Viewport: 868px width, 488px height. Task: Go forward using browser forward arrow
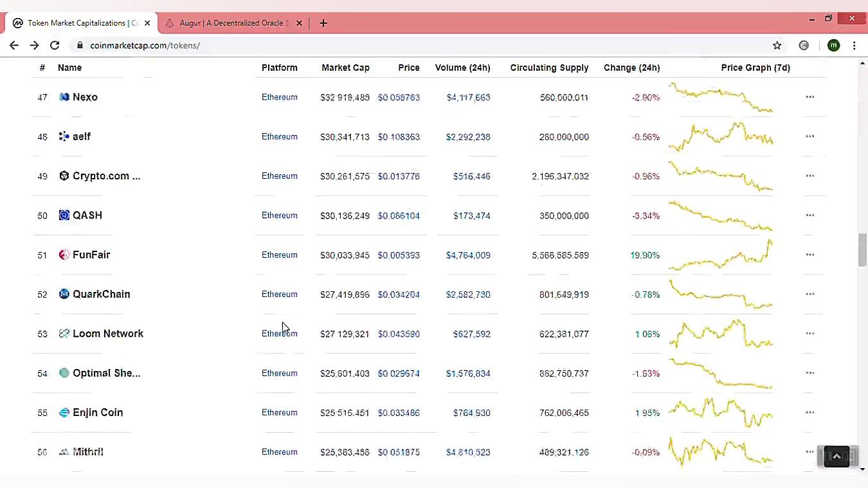point(34,45)
